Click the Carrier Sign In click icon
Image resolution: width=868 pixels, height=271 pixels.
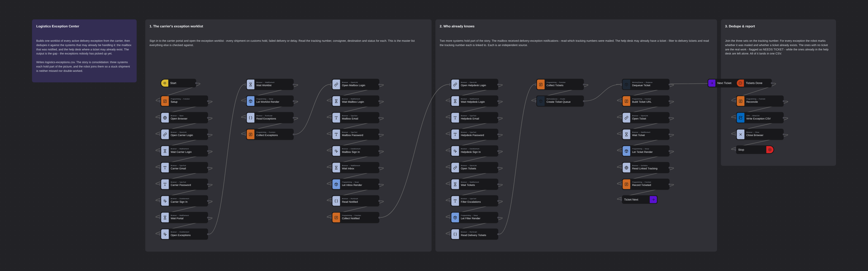[165, 201]
